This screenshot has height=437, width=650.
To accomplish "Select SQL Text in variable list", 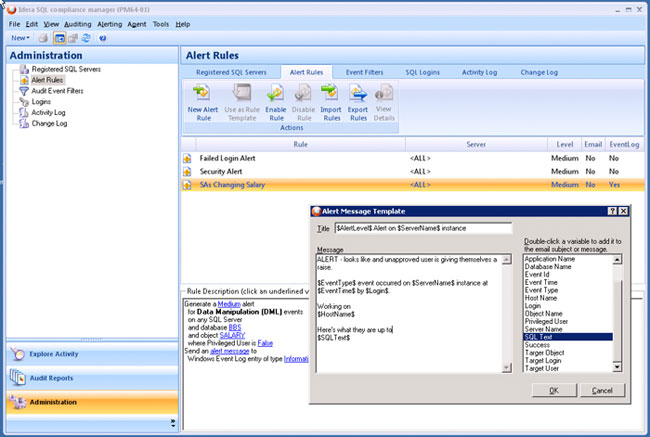I will (568, 337).
